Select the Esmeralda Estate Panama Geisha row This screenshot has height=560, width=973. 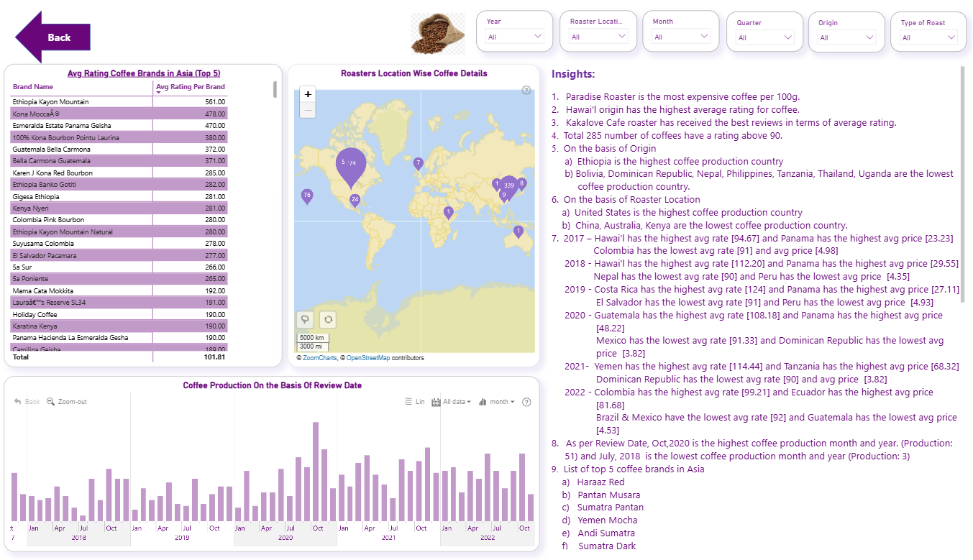[119, 126]
